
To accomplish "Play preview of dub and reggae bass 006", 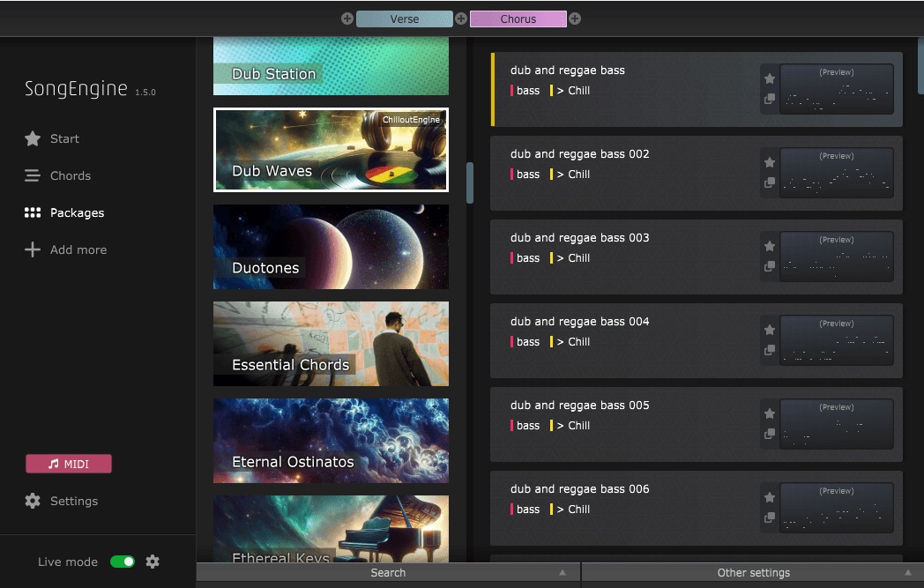I will pos(837,507).
